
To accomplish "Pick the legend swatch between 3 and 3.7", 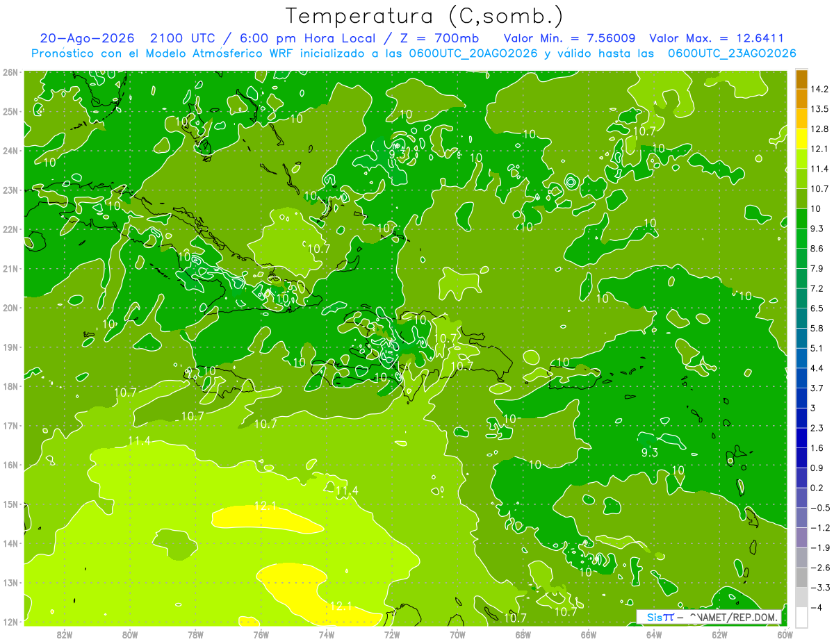I will pos(801,398).
